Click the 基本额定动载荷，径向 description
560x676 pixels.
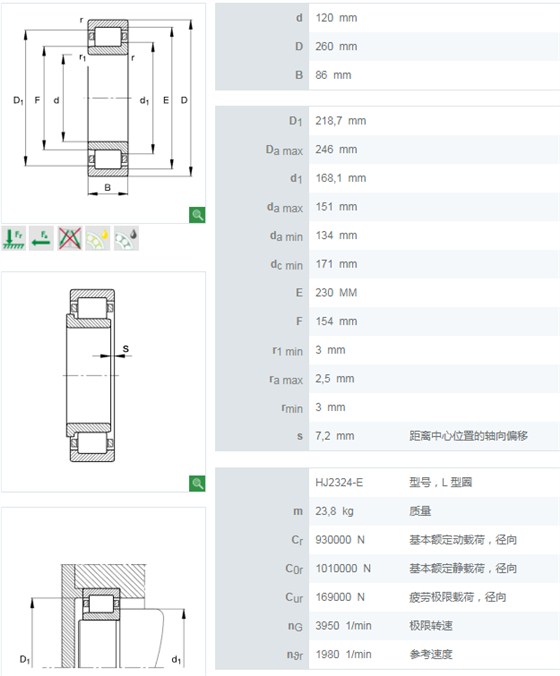[x=463, y=540]
